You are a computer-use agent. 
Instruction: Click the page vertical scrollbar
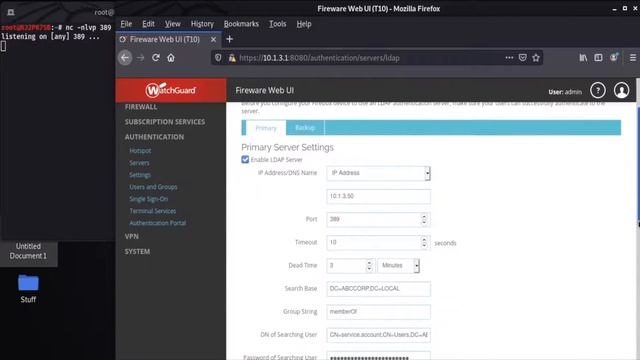coord(638,163)
